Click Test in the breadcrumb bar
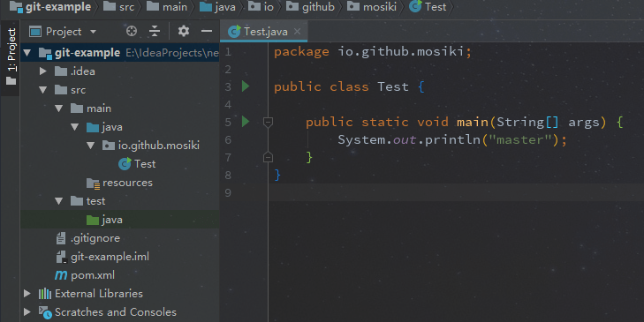The width and height of the screenshot is (644, 322). (428, 7)
